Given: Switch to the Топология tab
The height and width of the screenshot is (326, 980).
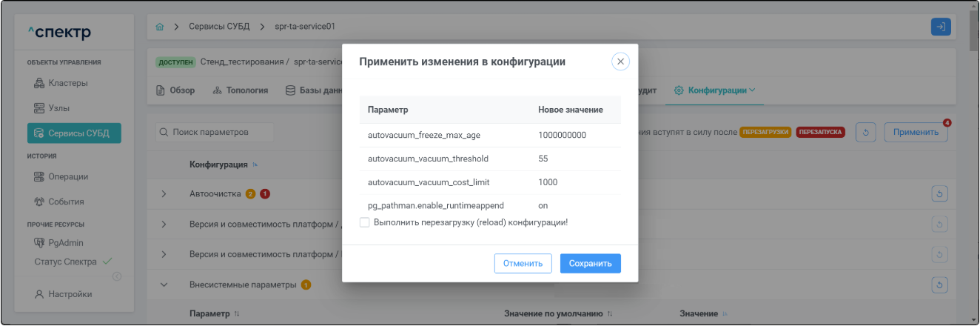Looking at the screenshot, I should (240, 90).
